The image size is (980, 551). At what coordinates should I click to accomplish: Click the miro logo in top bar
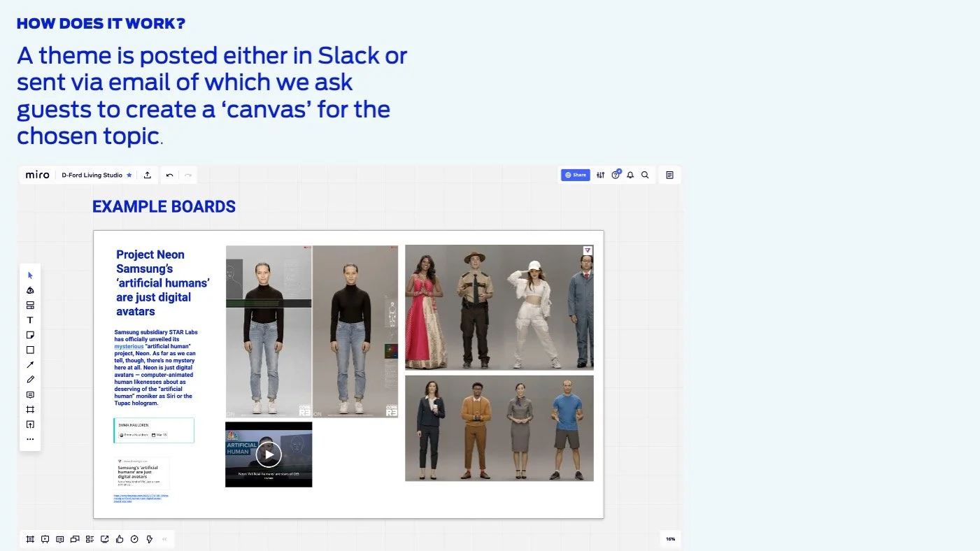click(x=37, y=175)
